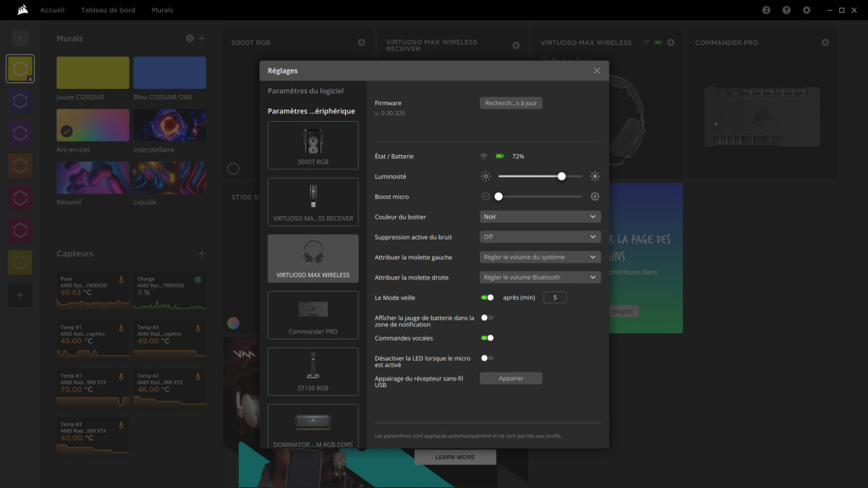
Task: Select Arc-en-ciel mural thumbnail
Action: tap(92, 125)
